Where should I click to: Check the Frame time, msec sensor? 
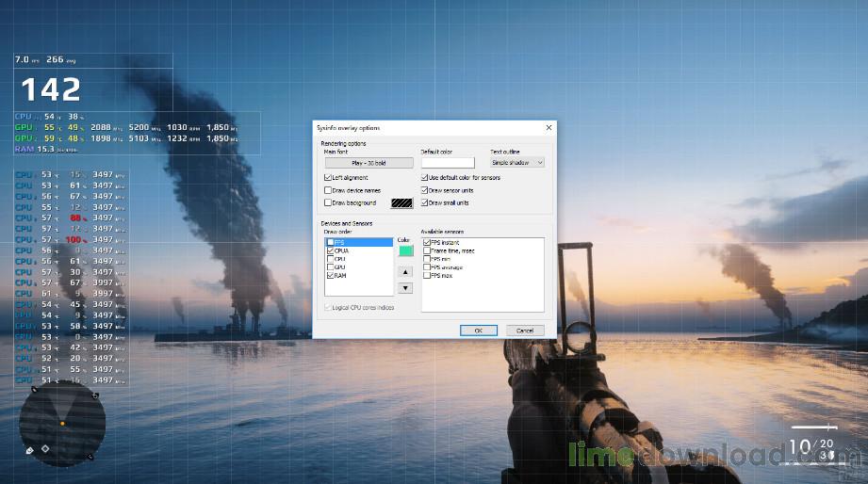point(427,250)
